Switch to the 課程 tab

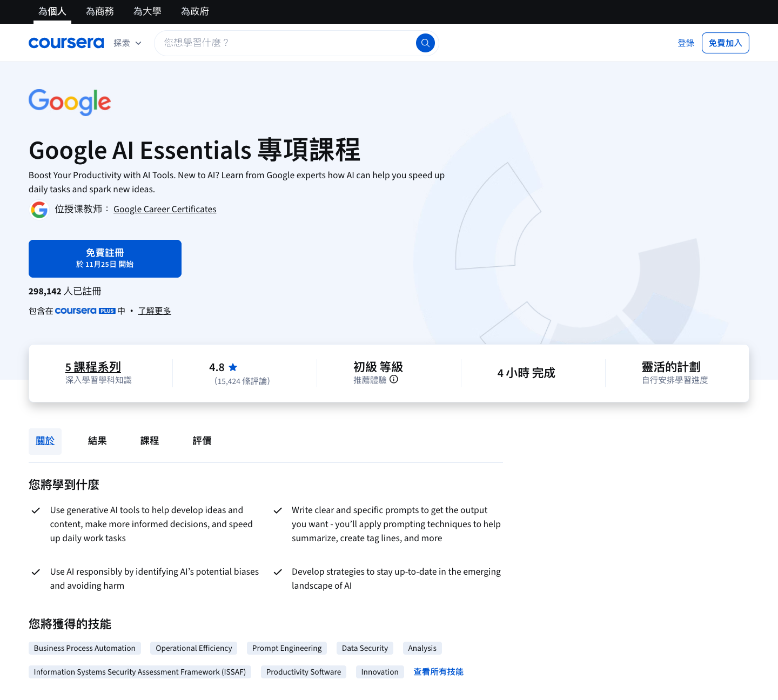pyautogui.click(x=150, y=441)
